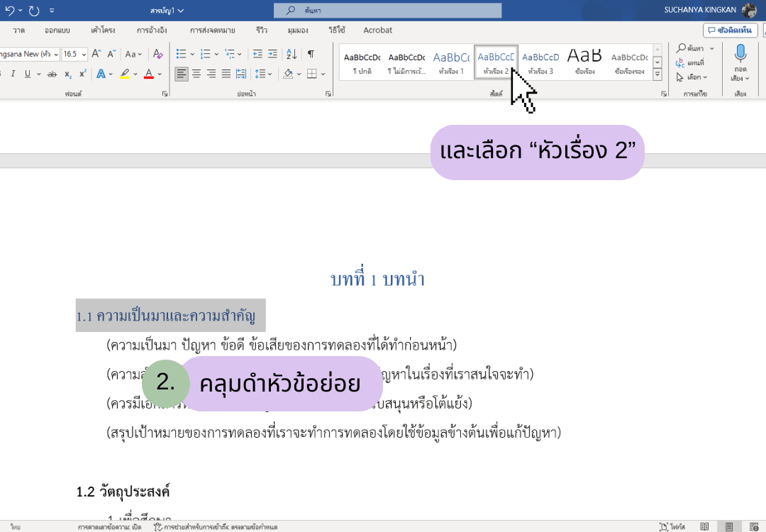Open the paragraph dialog launcher

[328, 94]
